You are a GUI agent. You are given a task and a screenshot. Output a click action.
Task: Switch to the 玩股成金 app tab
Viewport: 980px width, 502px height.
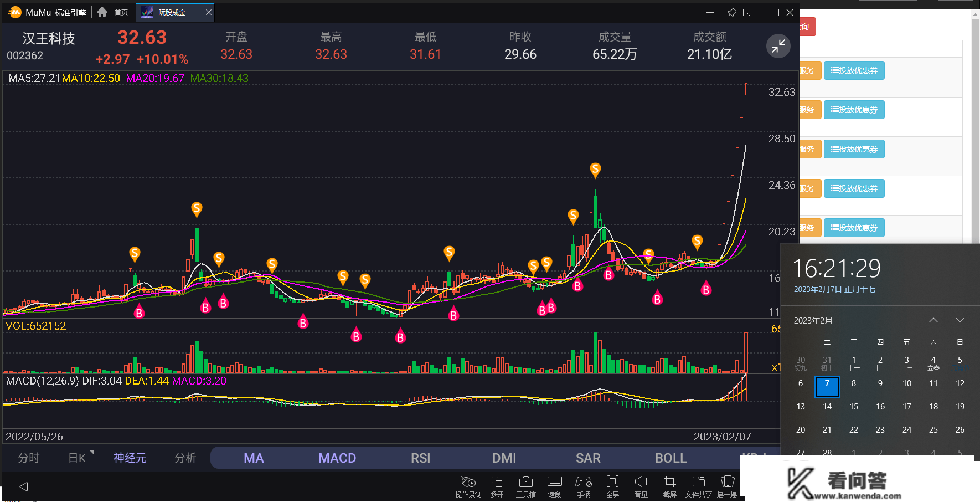tap(171, 12)
